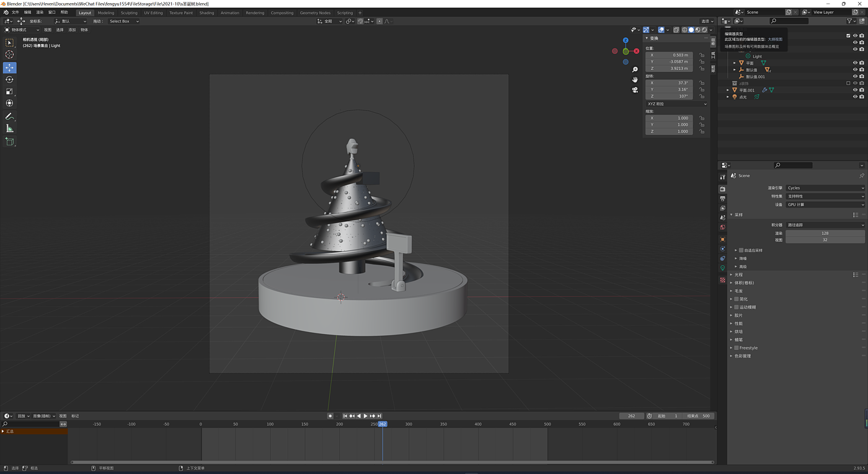
Task: Choose the 3D Cursor tool
Action: 9,55
